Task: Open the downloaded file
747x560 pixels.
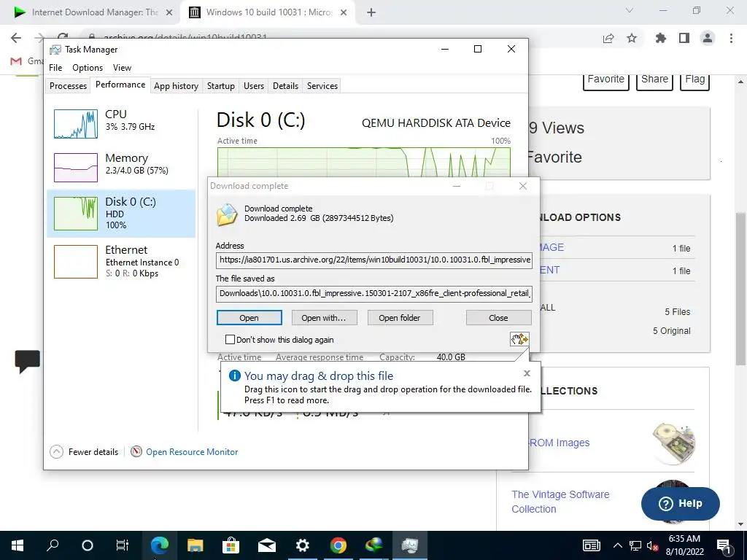Action: coord(249,318)
